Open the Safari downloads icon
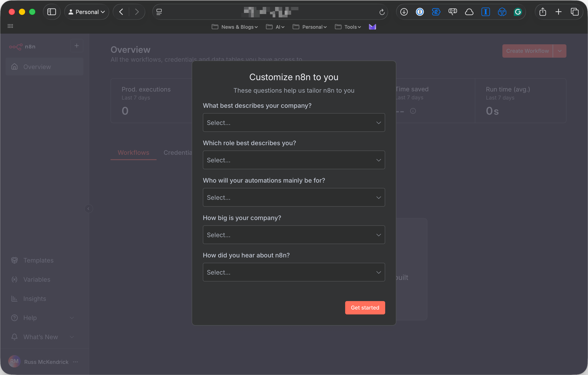This screenshot has width=588, height=375. (404, 12)
